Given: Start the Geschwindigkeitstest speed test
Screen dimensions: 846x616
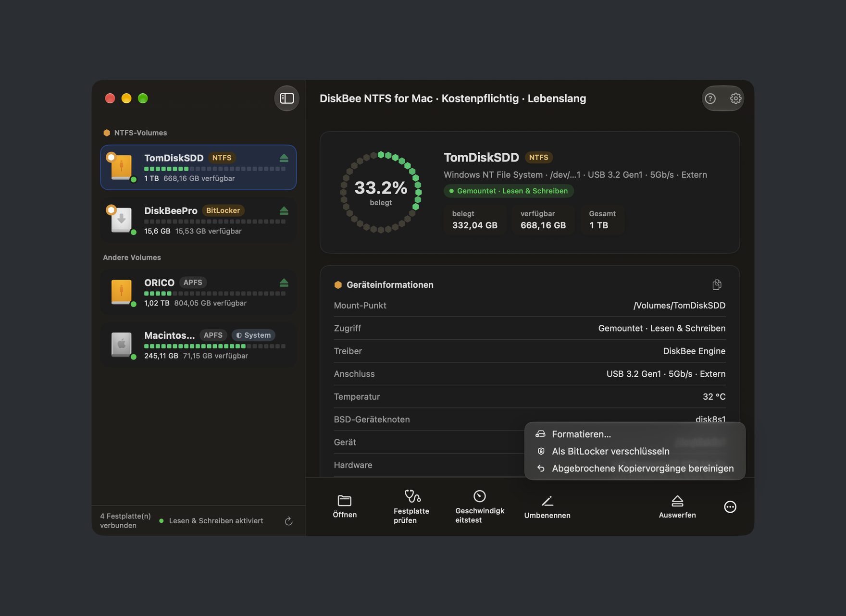Looking at the screenshot, I should tap(480, 506).
